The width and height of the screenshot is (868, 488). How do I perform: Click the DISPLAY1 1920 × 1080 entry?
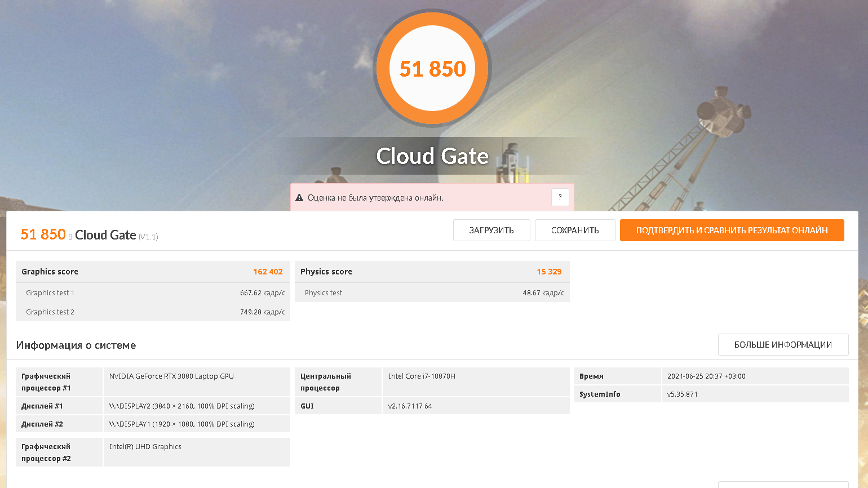pos(182,424)
